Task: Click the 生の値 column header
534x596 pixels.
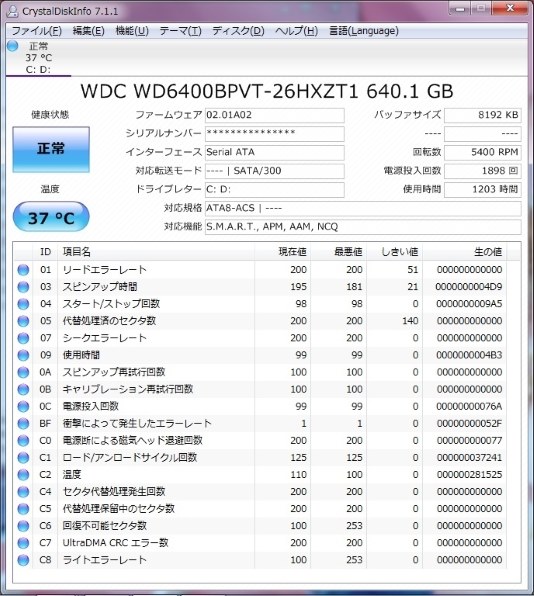Action: [464, 252]
